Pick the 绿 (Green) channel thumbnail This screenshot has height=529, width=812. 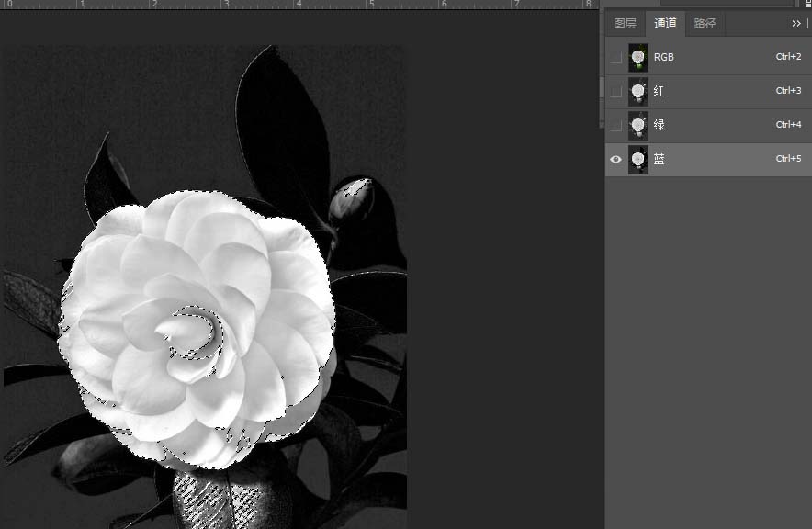pyautogui.click(x=637, y=125)
